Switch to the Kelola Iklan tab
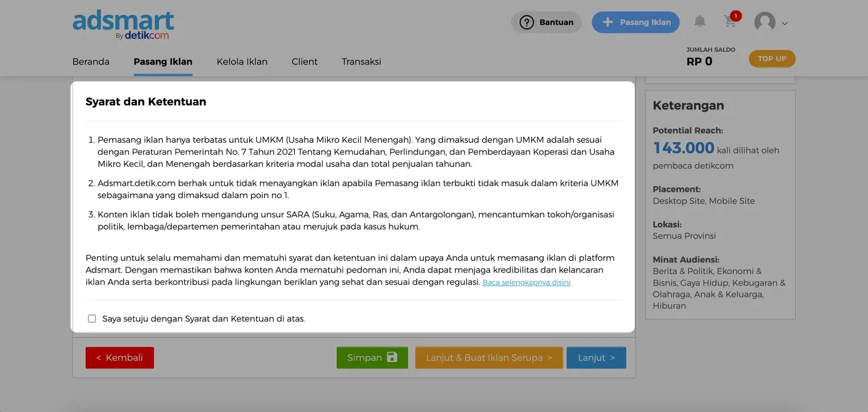The image size is (868, 412). pos(241,61)
